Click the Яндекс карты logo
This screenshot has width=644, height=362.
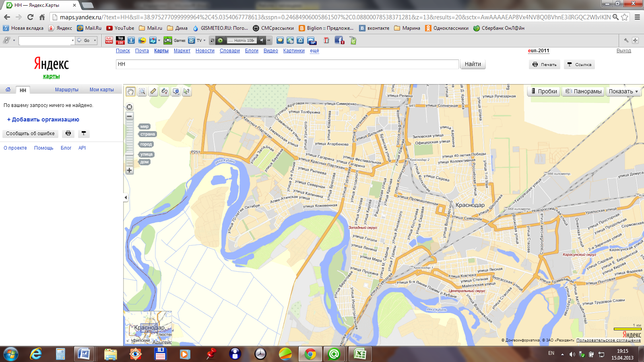pyautogui.click(x=52, y=68)
